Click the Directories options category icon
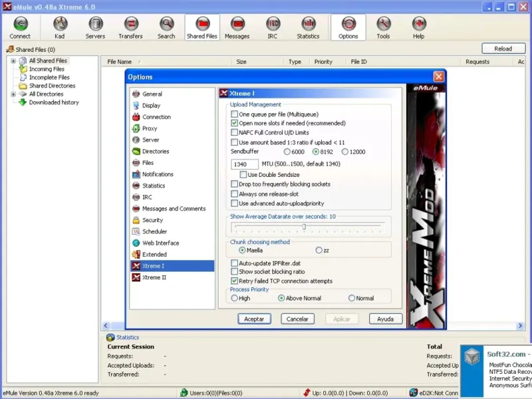Screen dimensions: 532x399 point(136,152)
